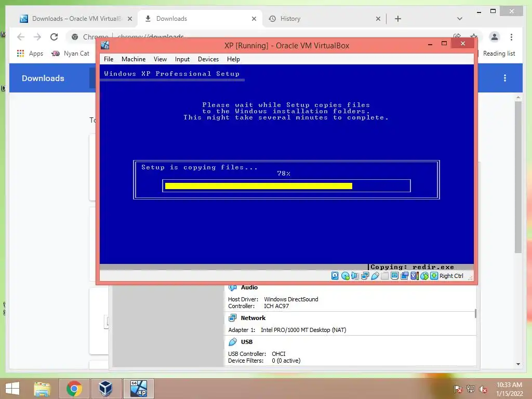Click the 'ICH AC97' controller value
532x399 pixels.
276,306
